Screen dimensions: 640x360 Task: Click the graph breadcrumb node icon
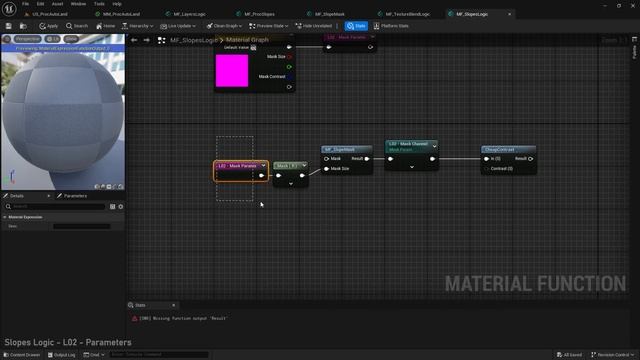[162, 40]
